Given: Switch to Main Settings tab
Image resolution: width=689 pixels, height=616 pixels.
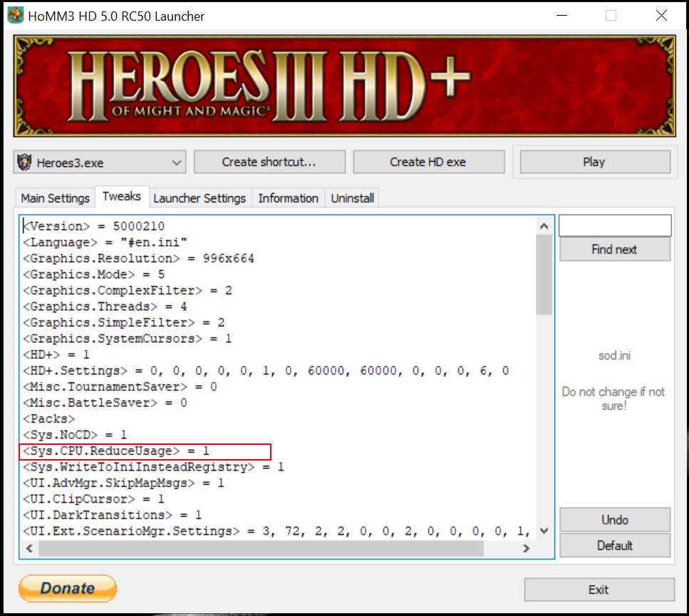Looking at the screenshot, I should 56,198.
